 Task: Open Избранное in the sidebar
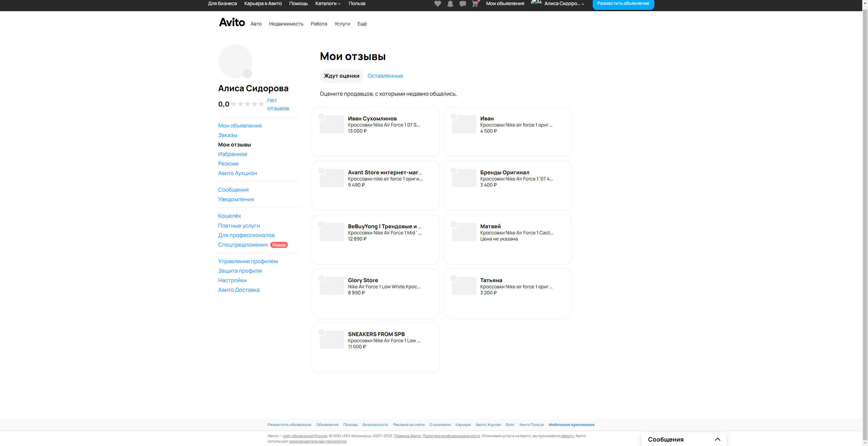tap(233, 154)
